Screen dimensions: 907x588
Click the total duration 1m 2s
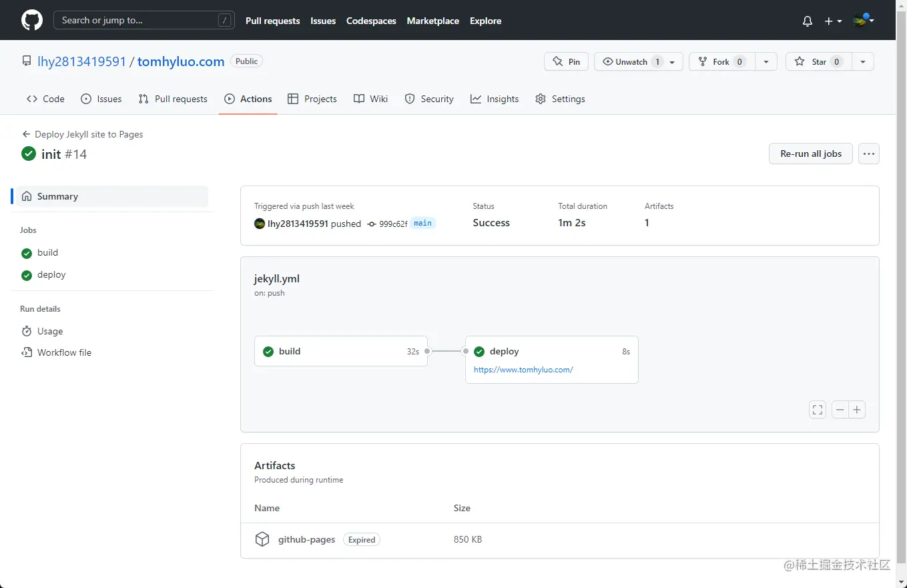(x=572, y=223)
